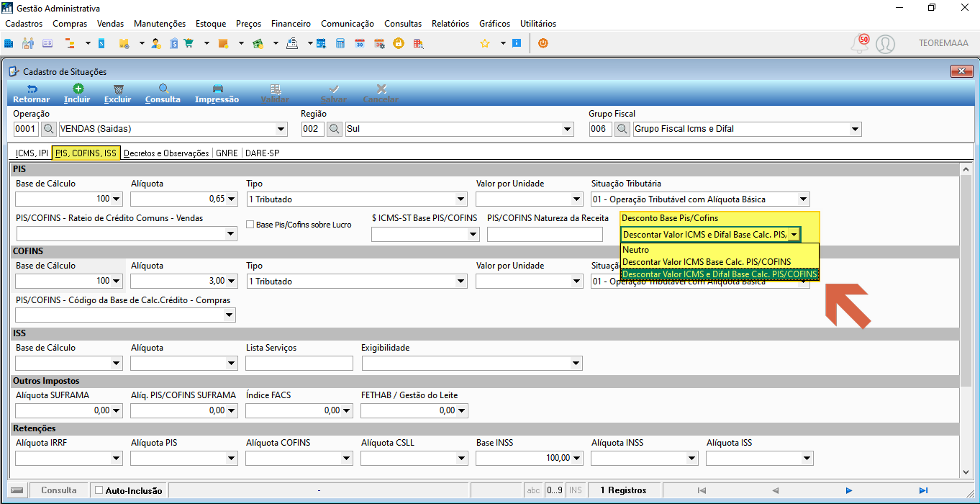Open the Financeiro menu
The height and width of the screenshot is (504, 980).
[x=291, y=24]
